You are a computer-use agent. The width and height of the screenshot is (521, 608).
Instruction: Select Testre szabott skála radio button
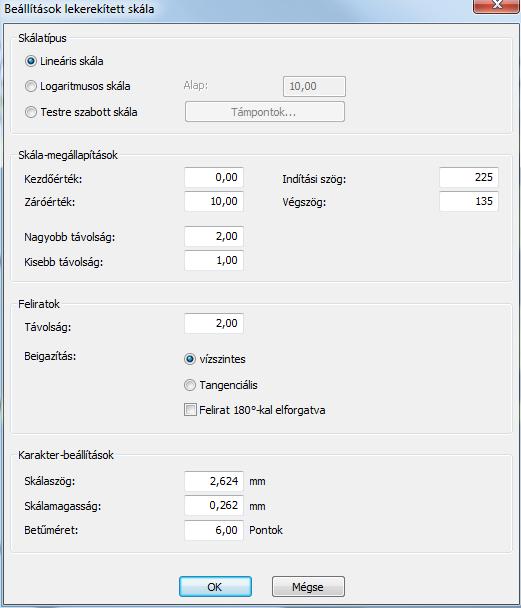point(31,112)
